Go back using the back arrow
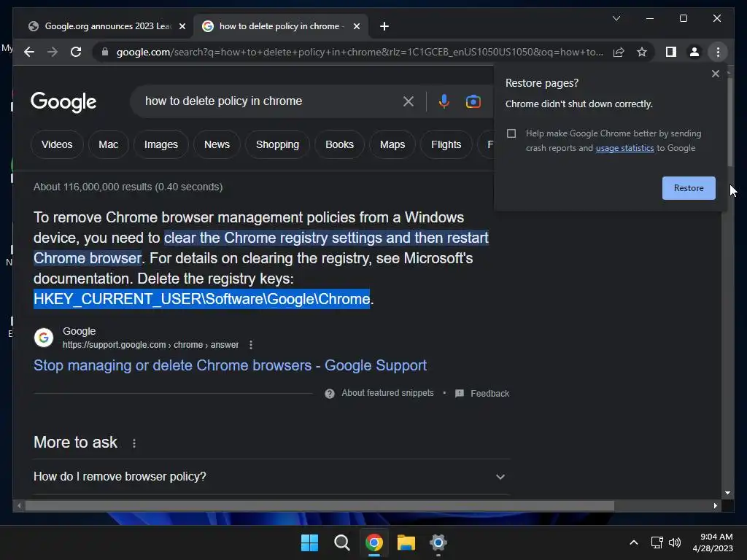This screenshot has width=747, height=560. (29, 52)
